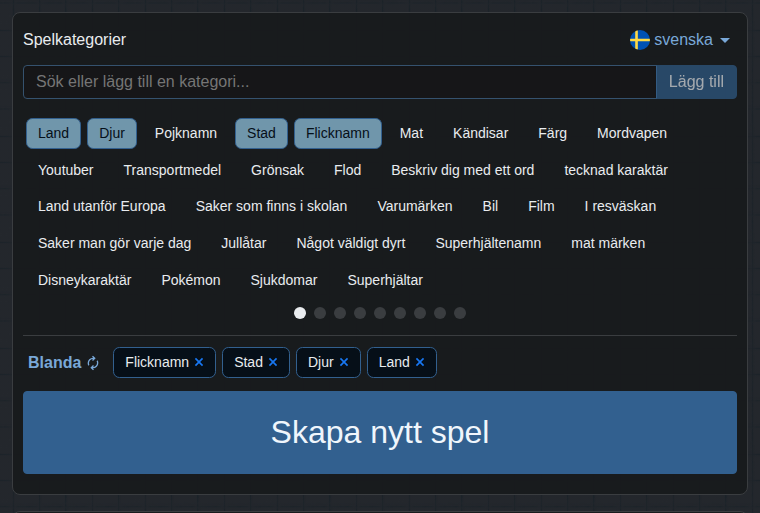
Task: Select Saker man gör varje dag
Action: click(x=114, y=243)
